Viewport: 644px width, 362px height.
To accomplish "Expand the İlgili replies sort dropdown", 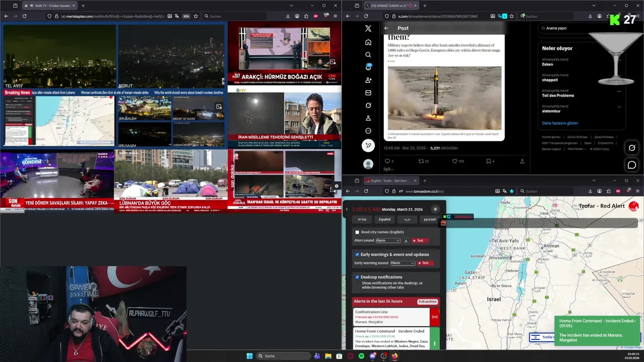I will 388,169.
